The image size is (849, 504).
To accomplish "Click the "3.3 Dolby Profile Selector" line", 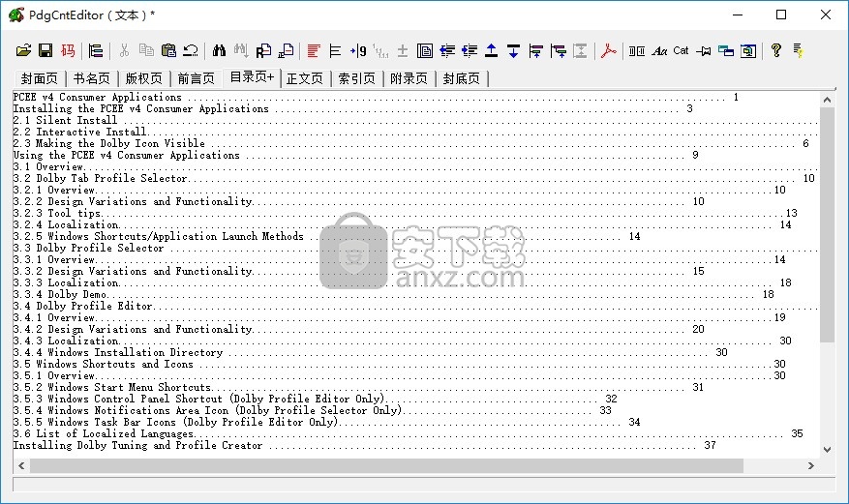I will click(x=416, y=249).
